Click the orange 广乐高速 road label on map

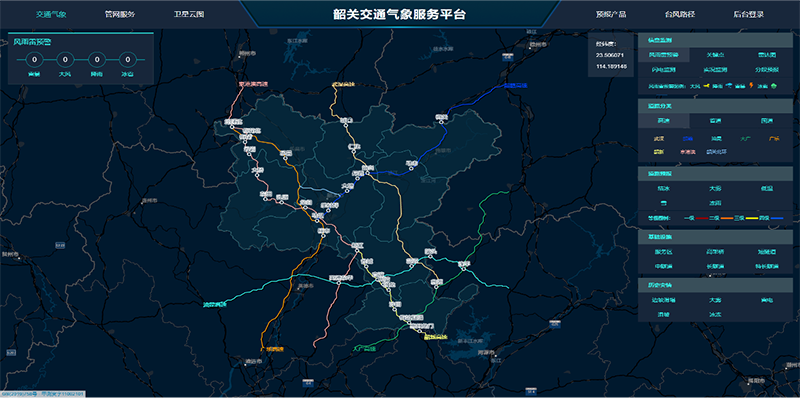coord(272,349)
